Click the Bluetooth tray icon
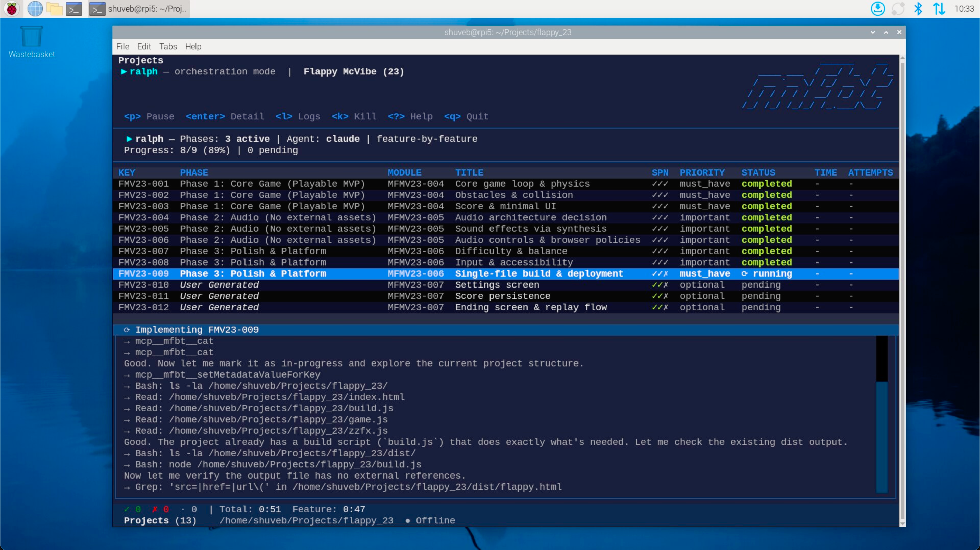Image resolution: width=980 pixels, height=550 pixels. point(918,9)
